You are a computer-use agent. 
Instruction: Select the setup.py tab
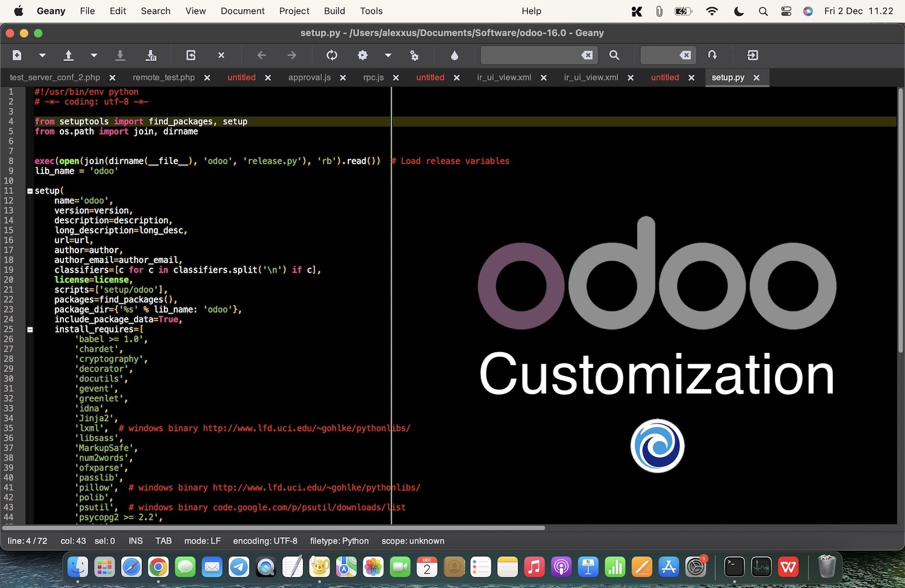(x=728, y=77)
